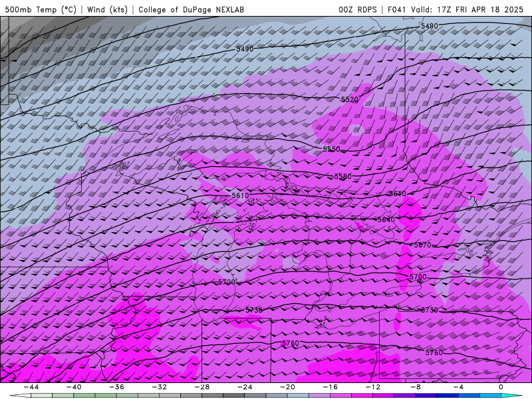Click the -16 legend value
Image resolution: width=532 pixels, height=399 pixels.
coord(330,387)
